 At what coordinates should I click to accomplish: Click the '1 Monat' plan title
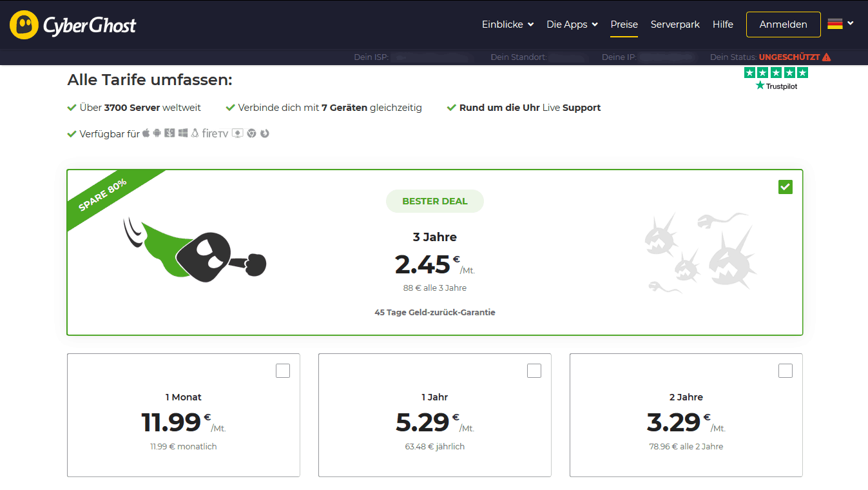(184, 397)
